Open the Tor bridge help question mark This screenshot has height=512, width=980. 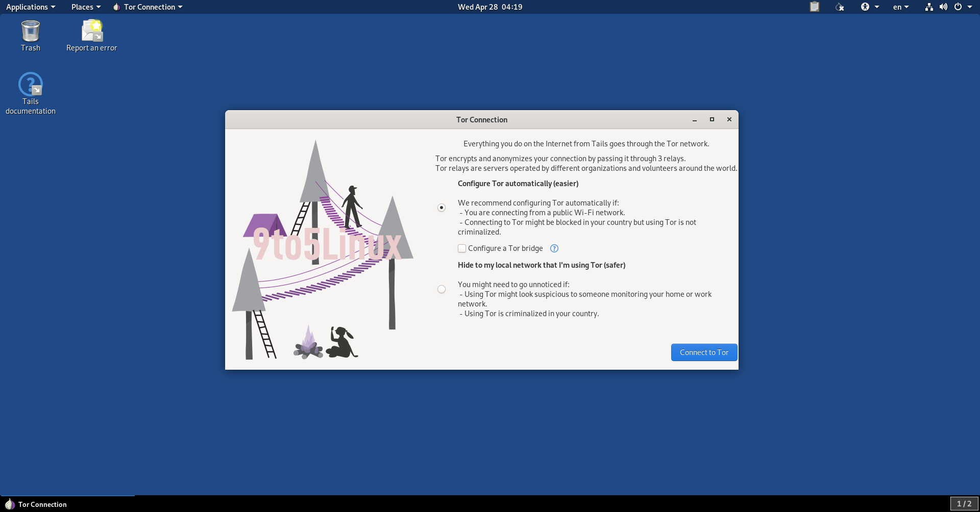click(x=554, y=248)
